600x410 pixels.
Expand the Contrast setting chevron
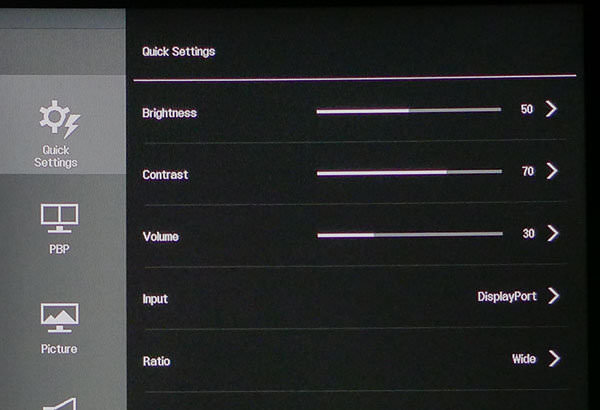tap(552, 171)
